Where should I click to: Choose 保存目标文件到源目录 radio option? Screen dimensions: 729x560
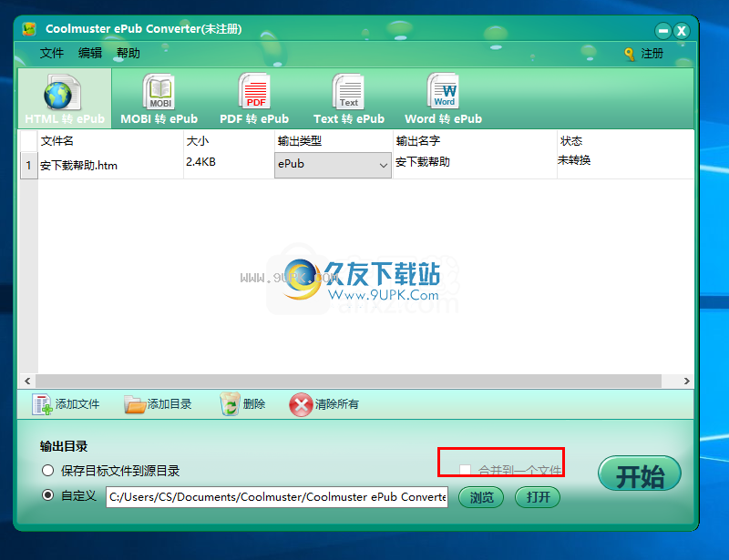48,471
